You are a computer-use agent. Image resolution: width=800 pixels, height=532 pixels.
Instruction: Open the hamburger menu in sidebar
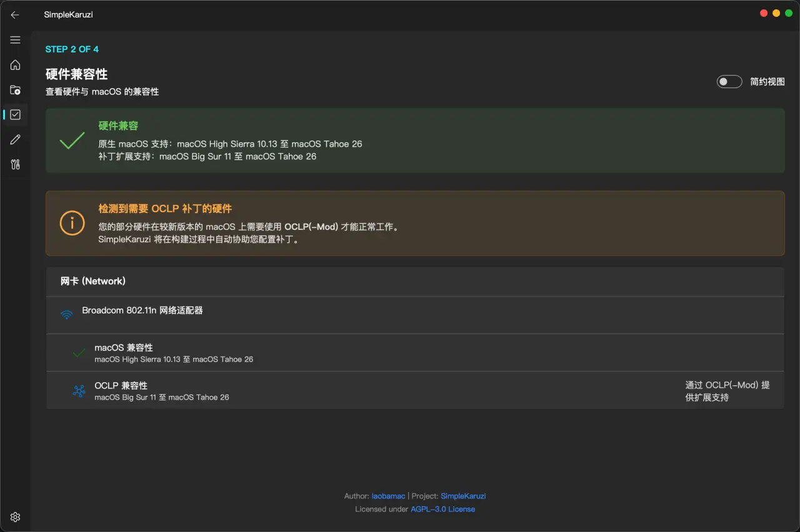pos(15,40)
